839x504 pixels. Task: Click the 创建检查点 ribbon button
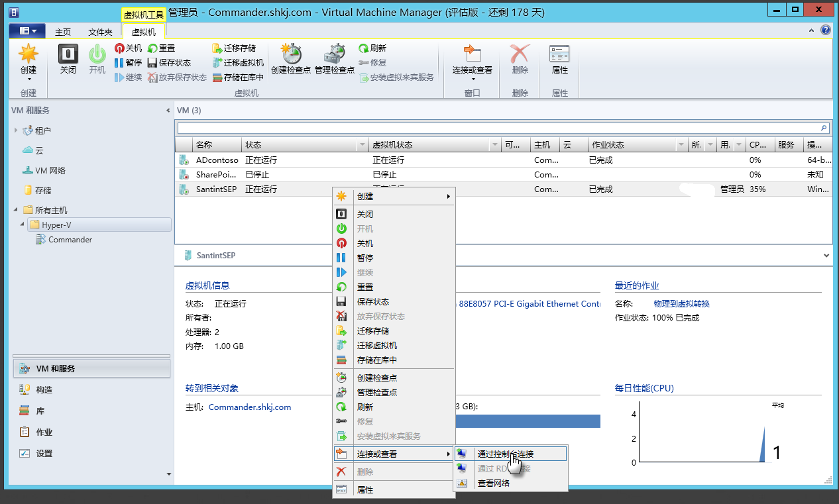pos(291,60)
